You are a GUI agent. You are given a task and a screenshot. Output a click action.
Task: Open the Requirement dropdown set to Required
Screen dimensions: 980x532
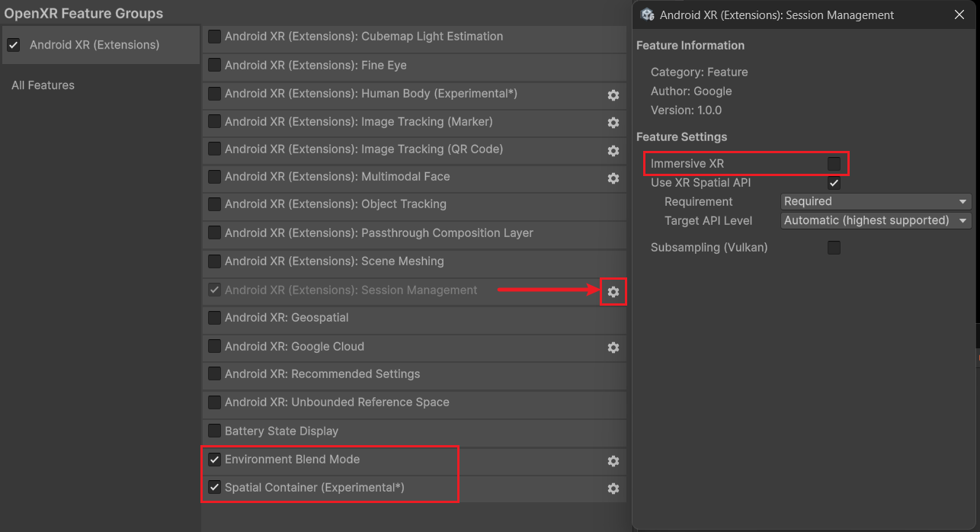pos(876,201)
